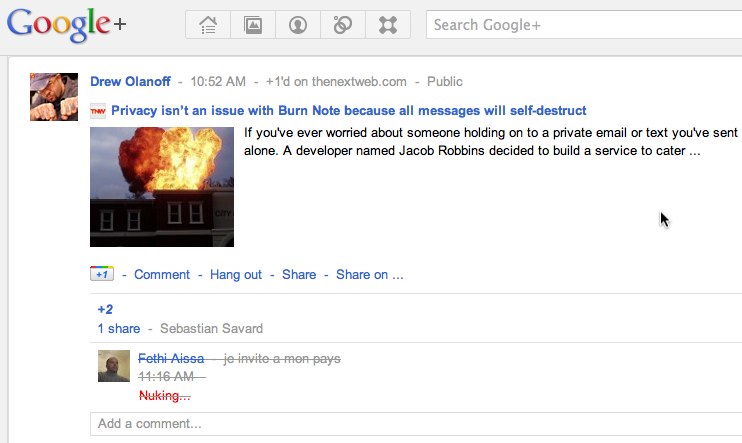Open the Home stream icon

point(208,25)
